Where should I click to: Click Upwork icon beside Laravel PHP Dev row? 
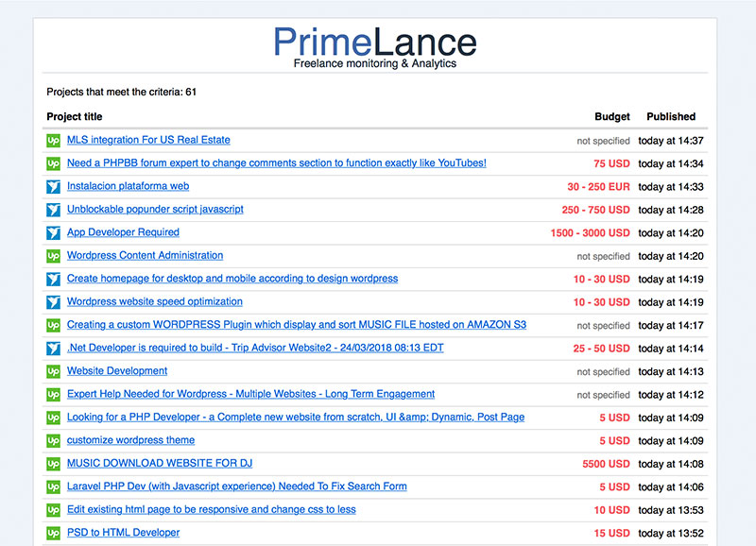(53, 487)
